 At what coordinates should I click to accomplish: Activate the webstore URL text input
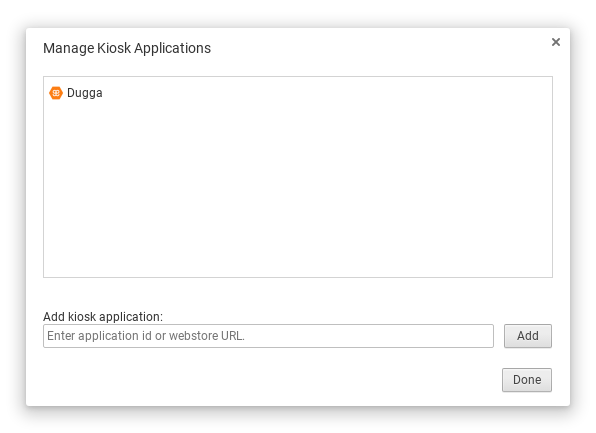(x=268, y=336)
